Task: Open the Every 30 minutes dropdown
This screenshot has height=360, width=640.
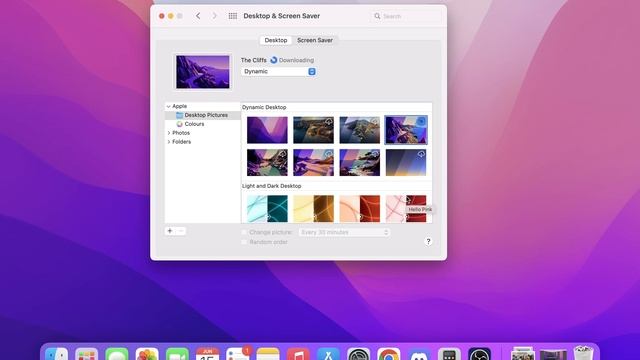Action: pyautogui.click(x=344, y=232)
